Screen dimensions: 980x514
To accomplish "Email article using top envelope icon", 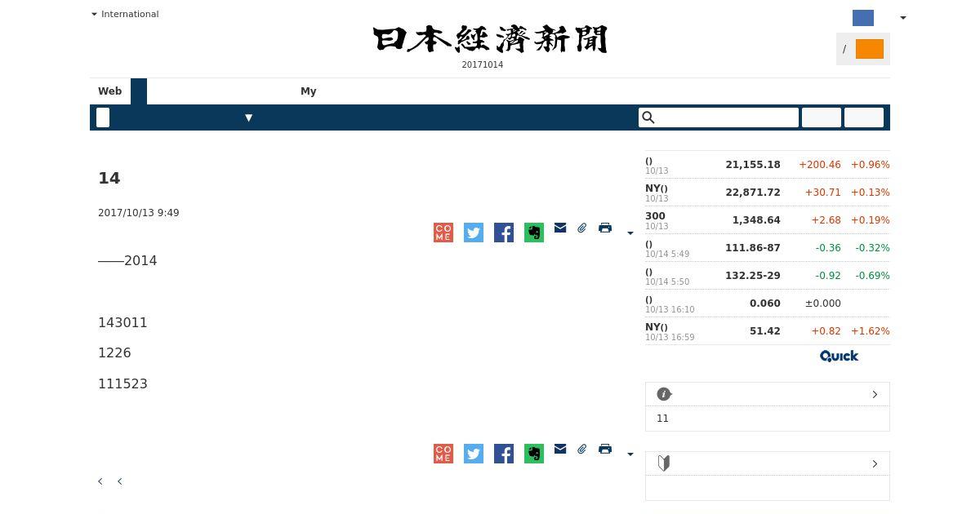I will coord(560,228).
